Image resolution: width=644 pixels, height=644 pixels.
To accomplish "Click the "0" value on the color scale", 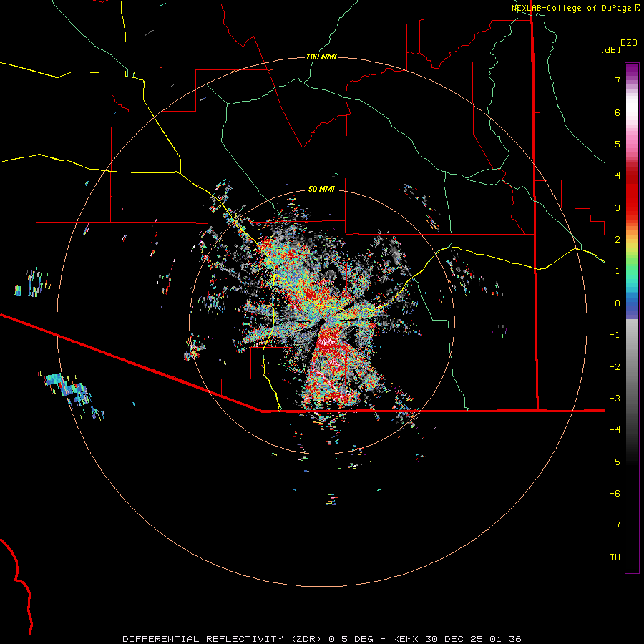I will point(618,303).
